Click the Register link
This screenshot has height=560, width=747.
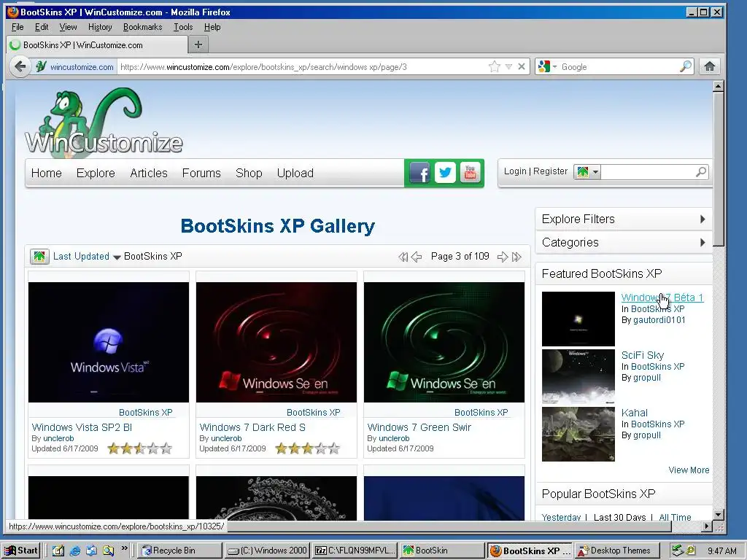pyautogui.click(x=550, y=171)
